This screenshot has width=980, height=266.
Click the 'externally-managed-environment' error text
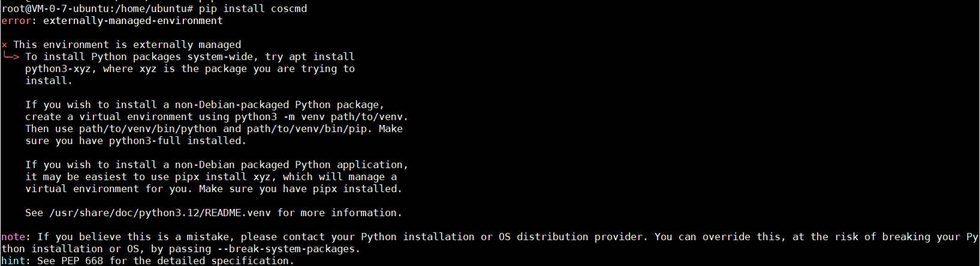click(x=133, y=21)
